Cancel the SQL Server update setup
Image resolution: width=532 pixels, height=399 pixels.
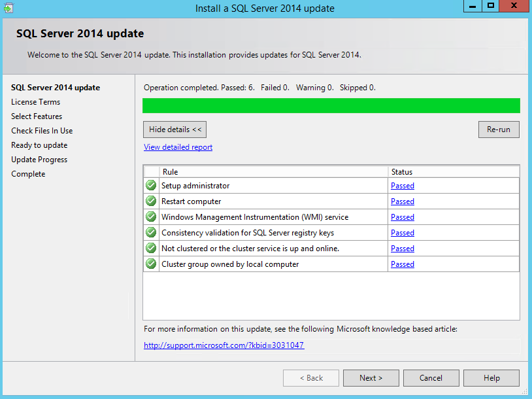click(431, 378)
